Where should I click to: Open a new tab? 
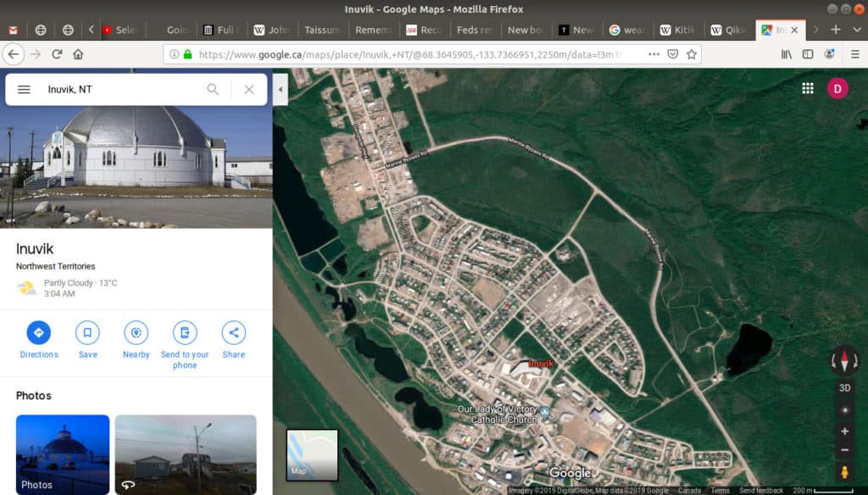[836, 30]
